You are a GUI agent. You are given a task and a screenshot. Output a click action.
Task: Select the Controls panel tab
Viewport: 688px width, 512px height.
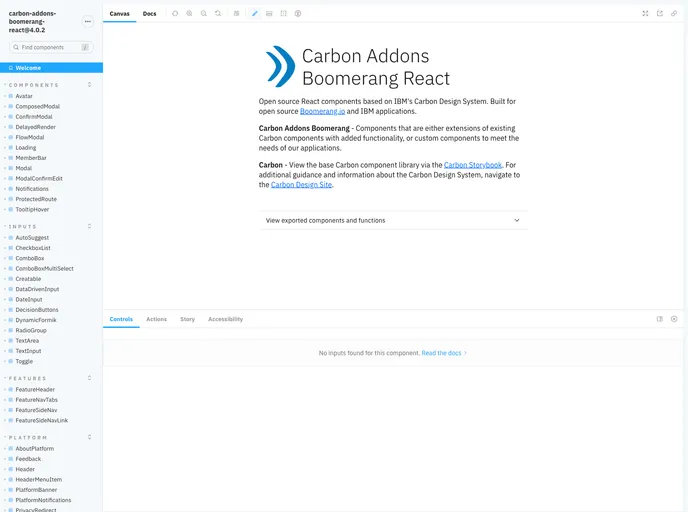(x=121, y=319)
